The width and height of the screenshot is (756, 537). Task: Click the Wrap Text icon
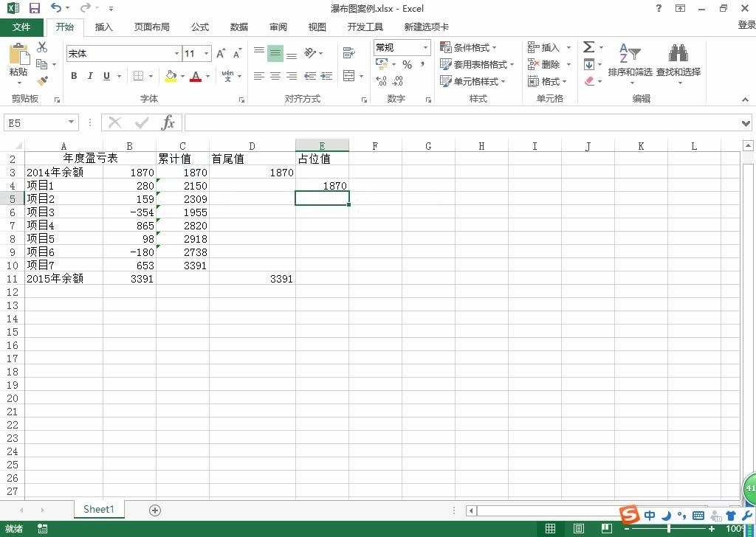point(348,52)
